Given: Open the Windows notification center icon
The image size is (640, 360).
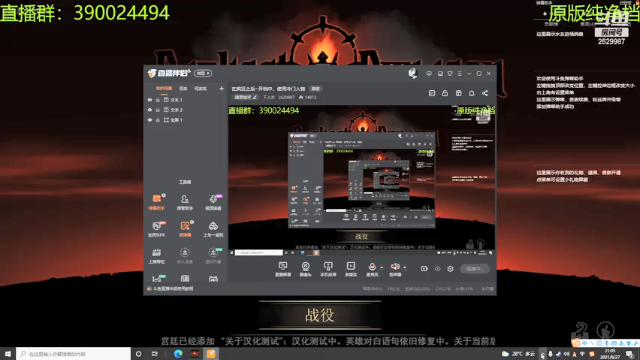Looking at the screenshot, I should tap(630, 354).
